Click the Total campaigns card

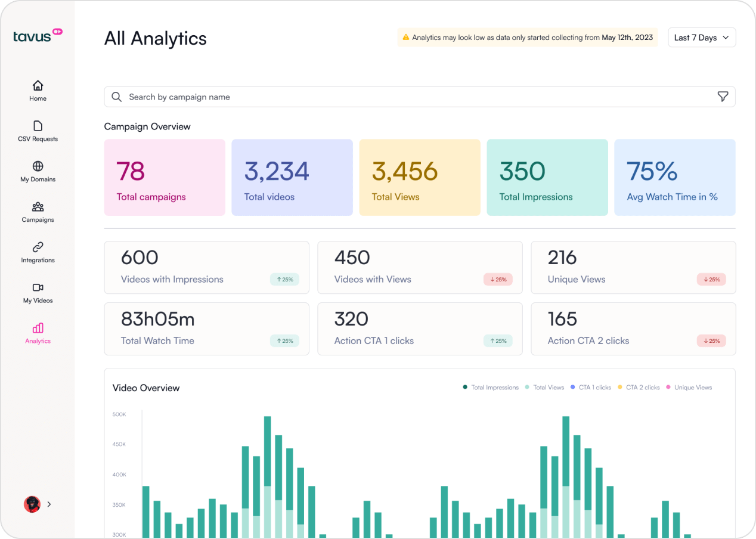point(165,178)
